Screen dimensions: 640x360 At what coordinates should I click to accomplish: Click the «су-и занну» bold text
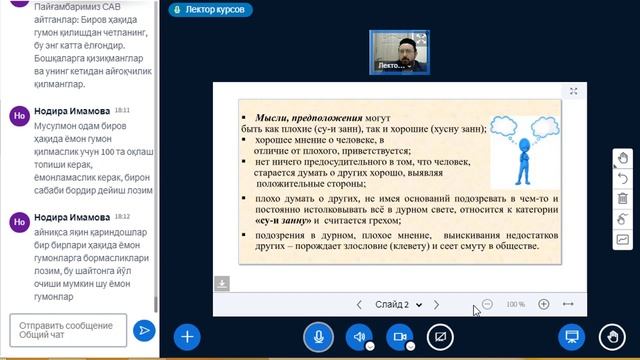click(x=282, y=220)
